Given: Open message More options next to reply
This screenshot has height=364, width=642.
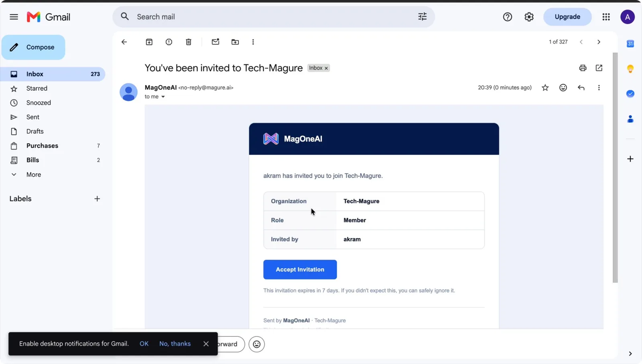Looking at the screenshot, I should point(599,87).
